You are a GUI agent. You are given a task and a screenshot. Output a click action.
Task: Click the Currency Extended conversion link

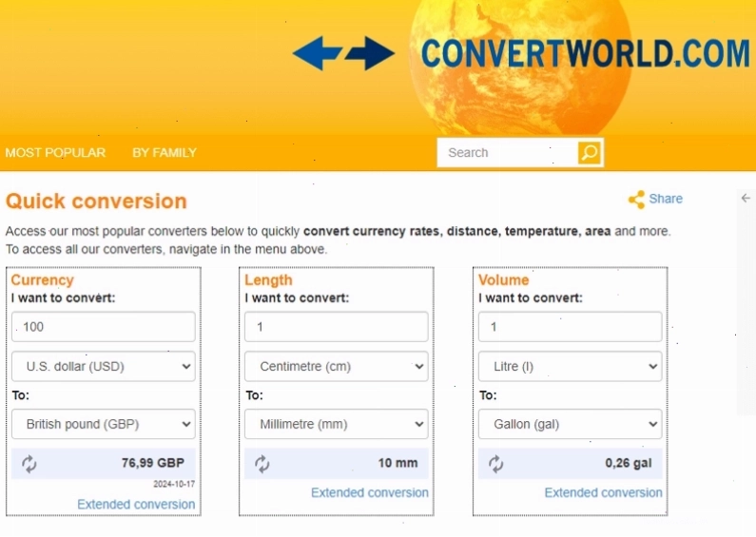coord(136,505)
